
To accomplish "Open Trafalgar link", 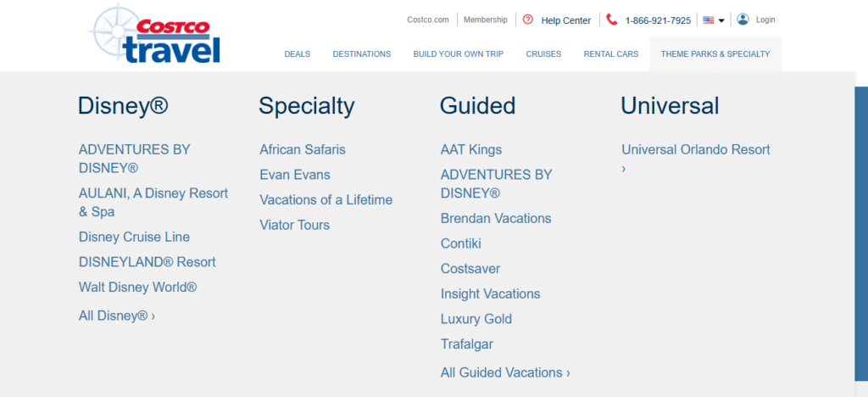I will pyautogui.click(x=467, y=344).
